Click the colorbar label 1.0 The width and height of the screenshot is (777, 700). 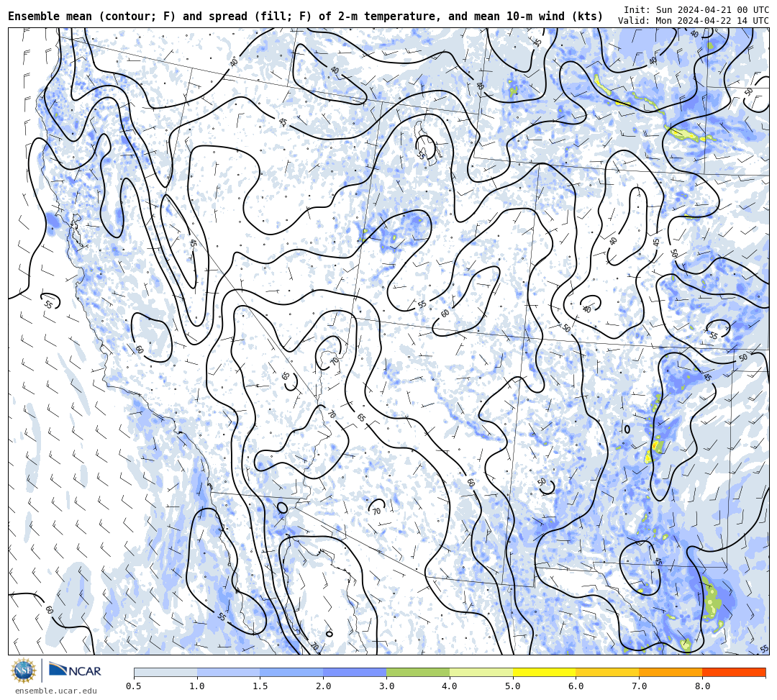(196, 686)
